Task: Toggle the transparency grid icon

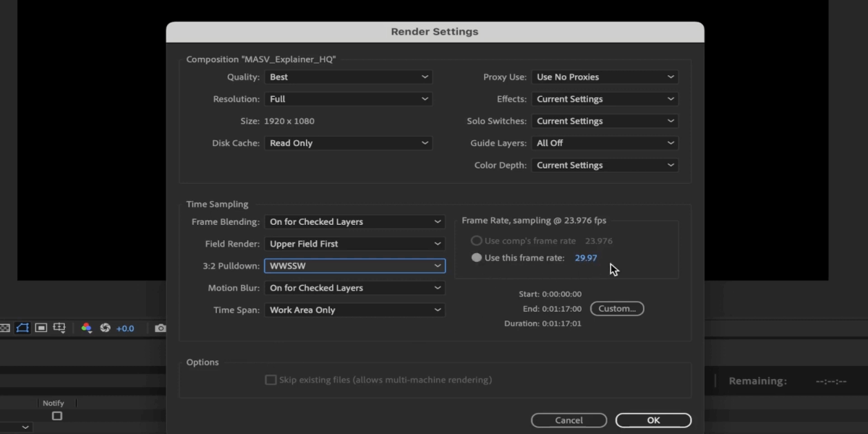Action: click(x=4, y=328)
